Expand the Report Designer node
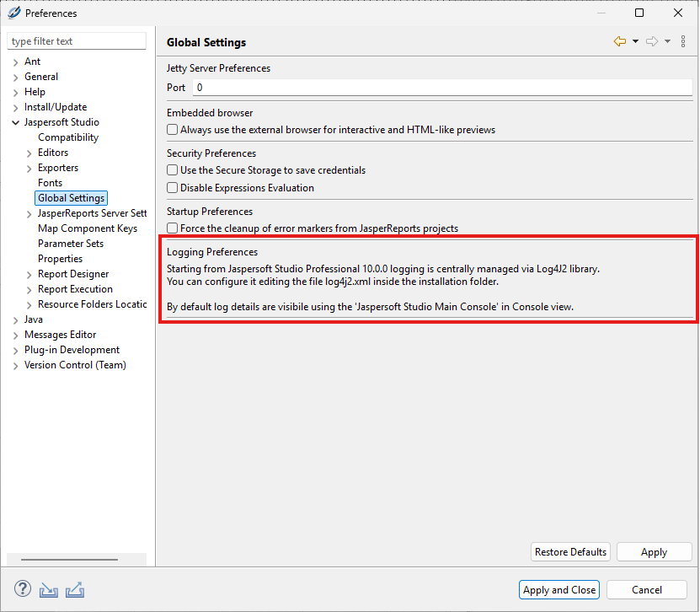This screenshot has width=700, height=612. click(29, 275)
